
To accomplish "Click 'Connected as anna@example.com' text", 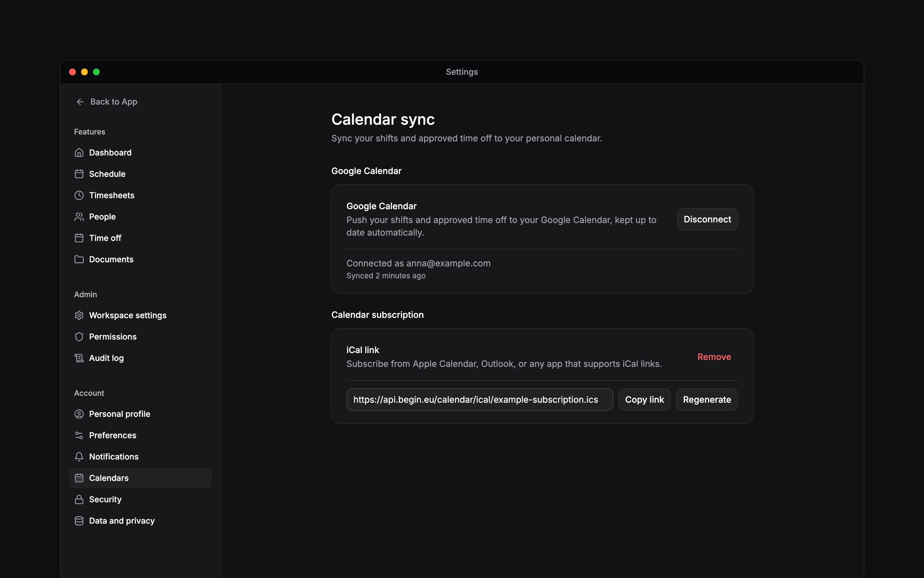I will (418, 263).
